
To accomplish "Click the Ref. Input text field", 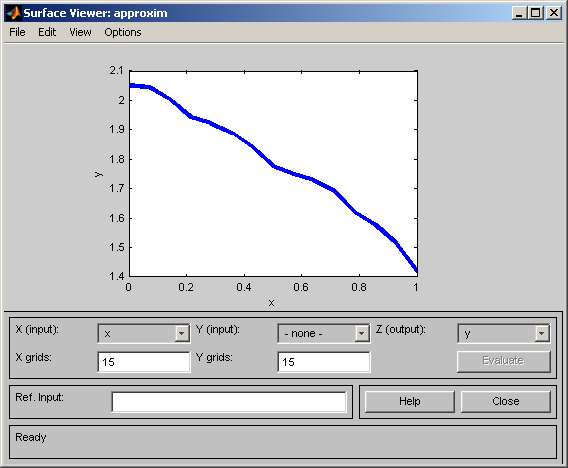I will click(229, 402).
